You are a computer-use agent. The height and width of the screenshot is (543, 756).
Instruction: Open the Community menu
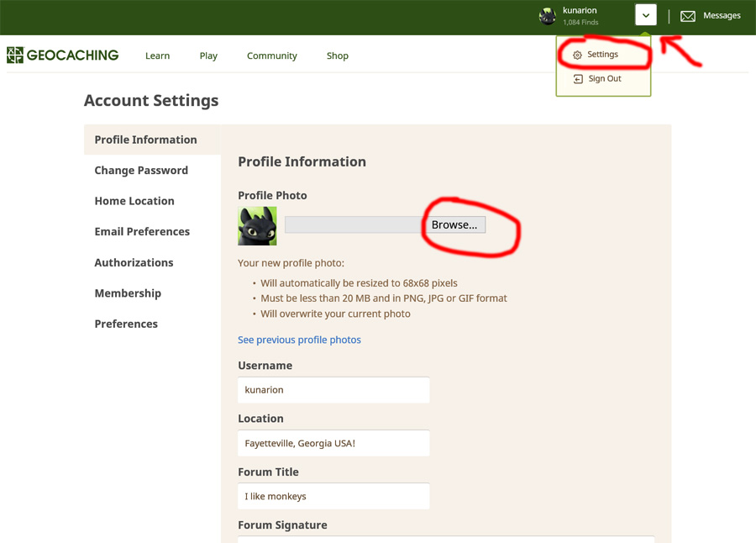[272, 56]
